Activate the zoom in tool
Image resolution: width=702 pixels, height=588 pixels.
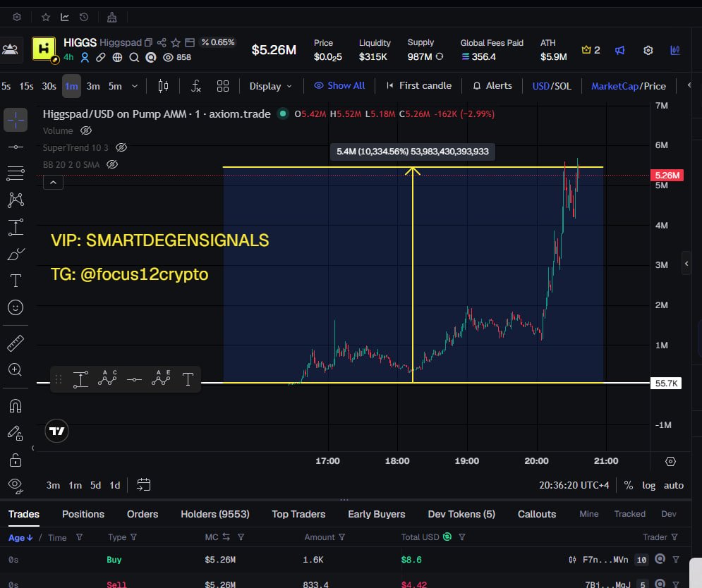tap(15, 369)
